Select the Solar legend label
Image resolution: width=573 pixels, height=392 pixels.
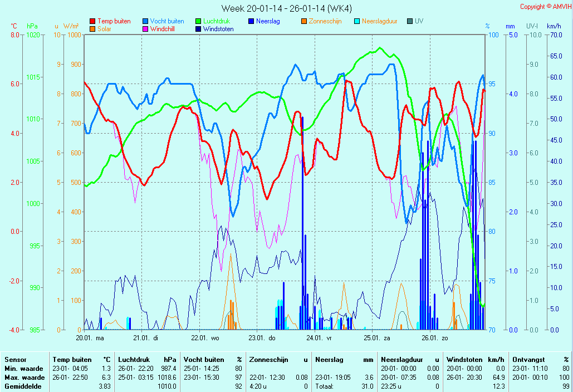click(x=104, y=29)
